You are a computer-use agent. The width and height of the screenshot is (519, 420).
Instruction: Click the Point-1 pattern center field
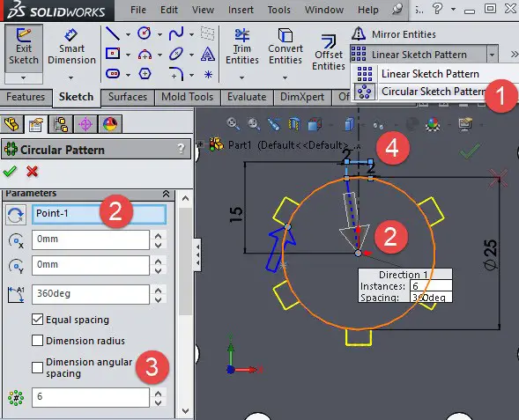coord(99,214)
